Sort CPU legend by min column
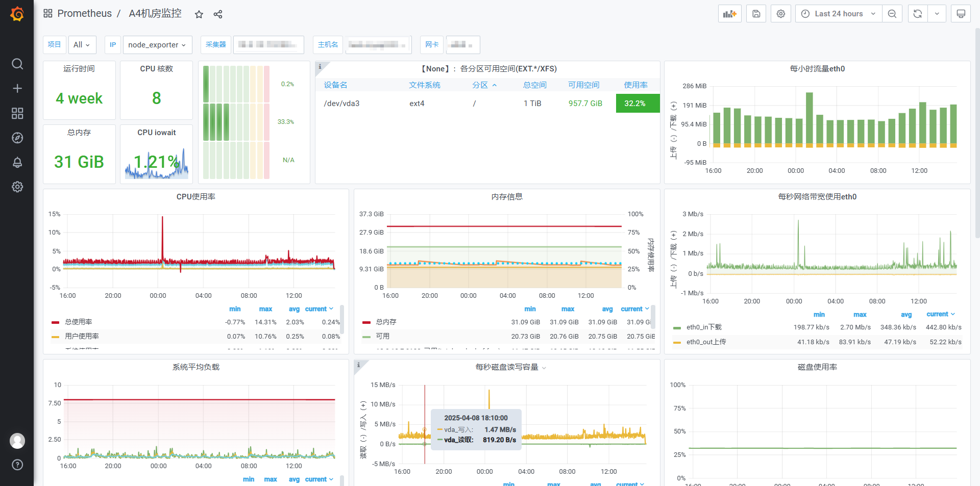This screenshot has height=486, width=980. point(235,309)
